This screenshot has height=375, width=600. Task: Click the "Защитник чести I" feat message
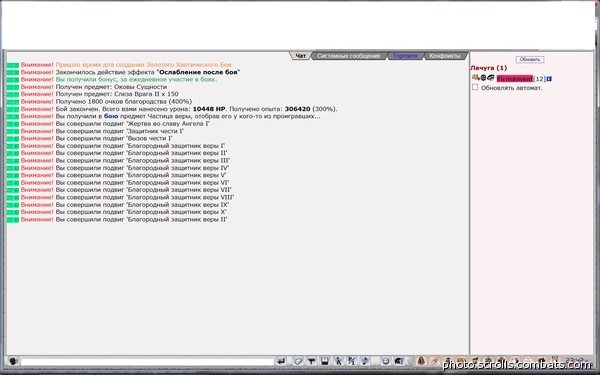click(120, 131)
